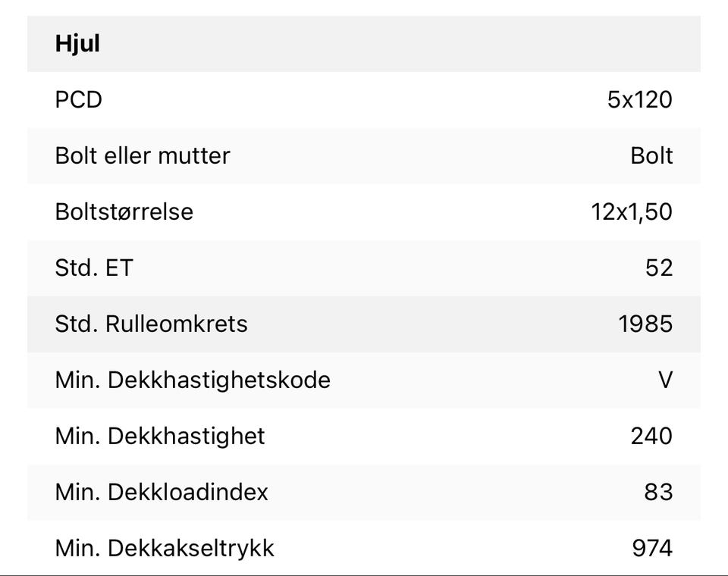Select the Std. ET label
Image resolution: width=728 pixels, height=576 pixels.
tap(93, 268)
